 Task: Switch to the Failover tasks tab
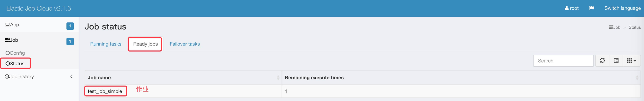point(184,44)
